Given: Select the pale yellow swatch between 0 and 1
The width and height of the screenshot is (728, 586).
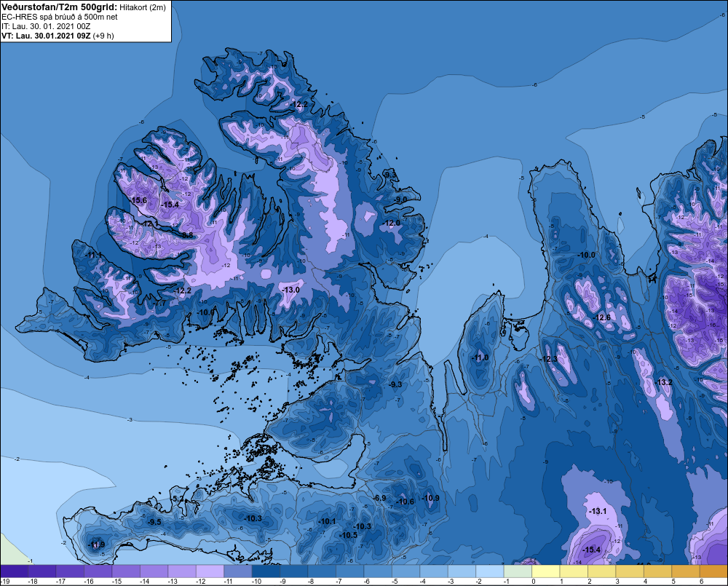Looking at the screenshot, I should click(545, 571).
